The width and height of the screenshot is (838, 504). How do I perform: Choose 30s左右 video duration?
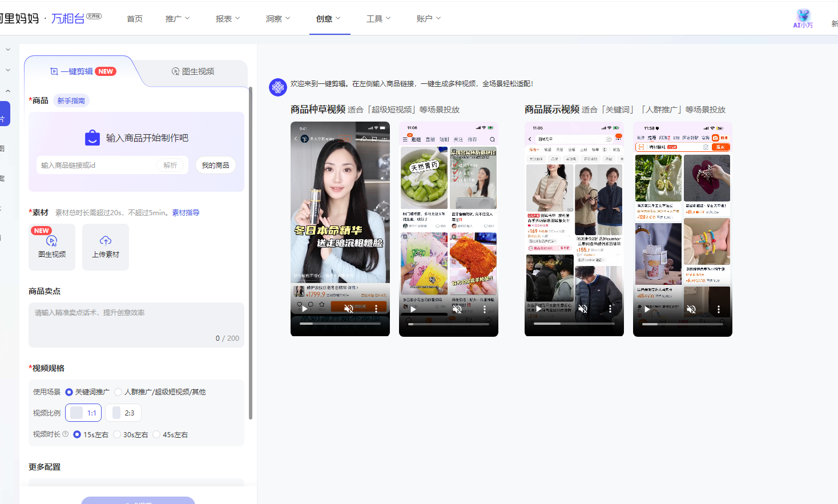pos(117,435)
